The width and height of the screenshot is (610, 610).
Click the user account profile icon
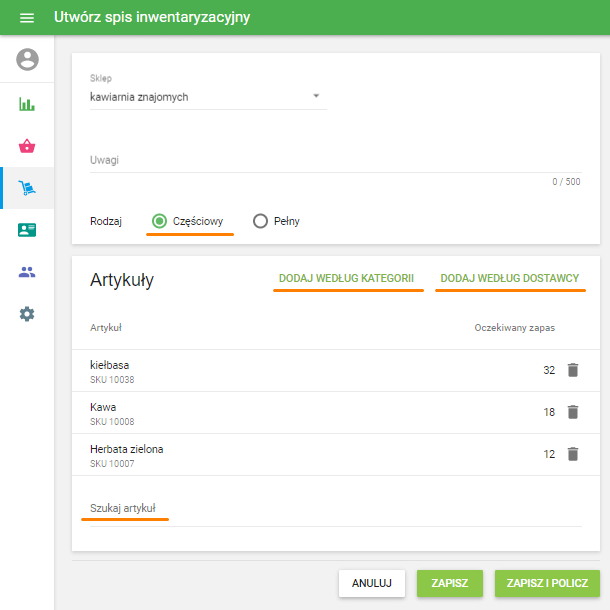27,60
